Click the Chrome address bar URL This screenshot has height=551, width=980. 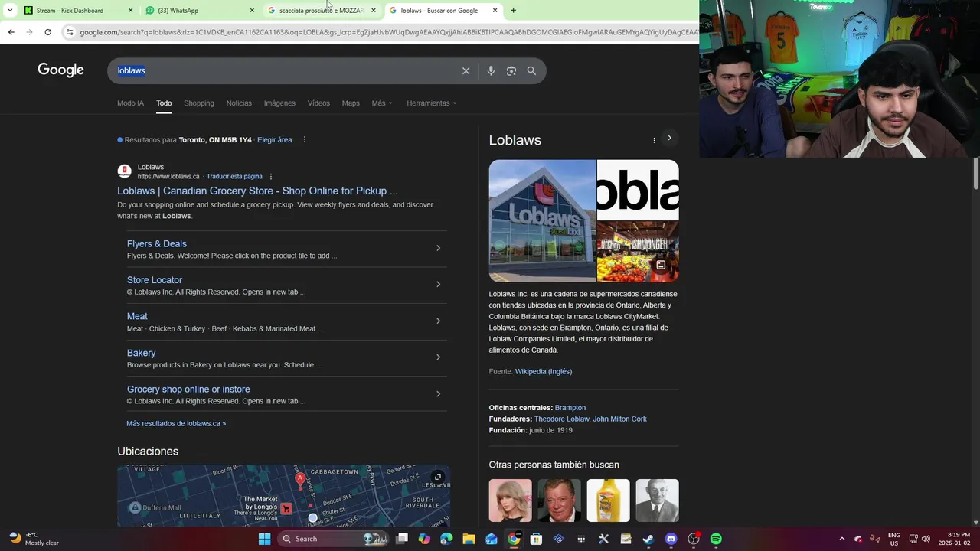point(389,32)
